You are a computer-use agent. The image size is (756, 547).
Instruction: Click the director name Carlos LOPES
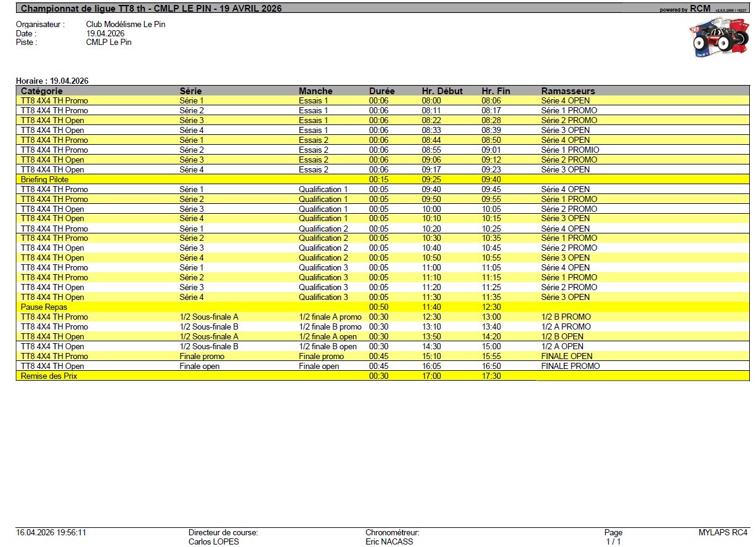point(214,542)
